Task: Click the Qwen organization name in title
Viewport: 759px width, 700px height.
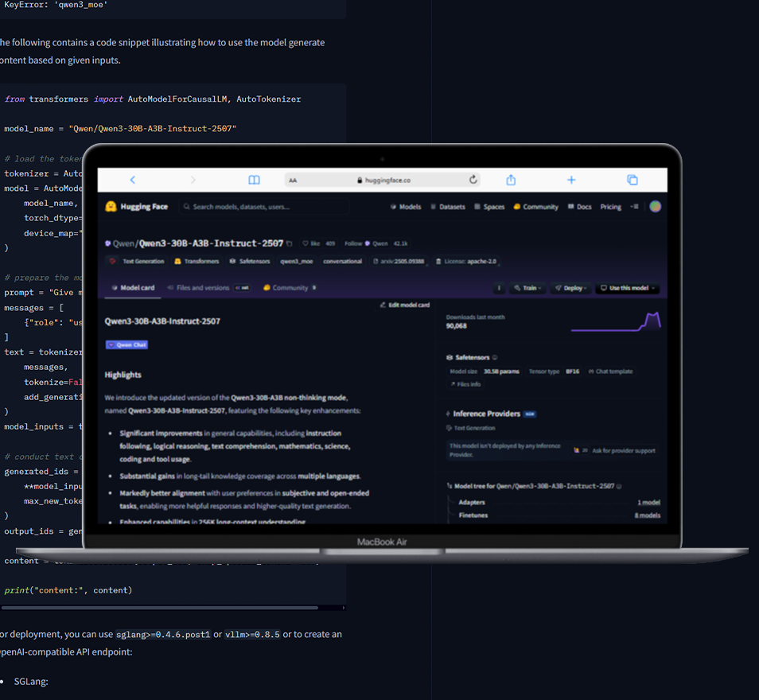Action: 123,243
